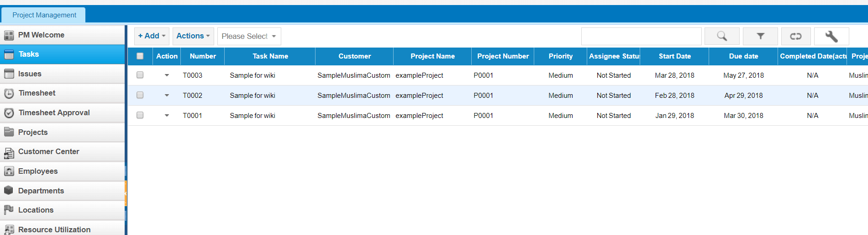This screenshot has width=868, height=235.
Task: Expand action arrow for task T0001
Action: pos(167,116)
